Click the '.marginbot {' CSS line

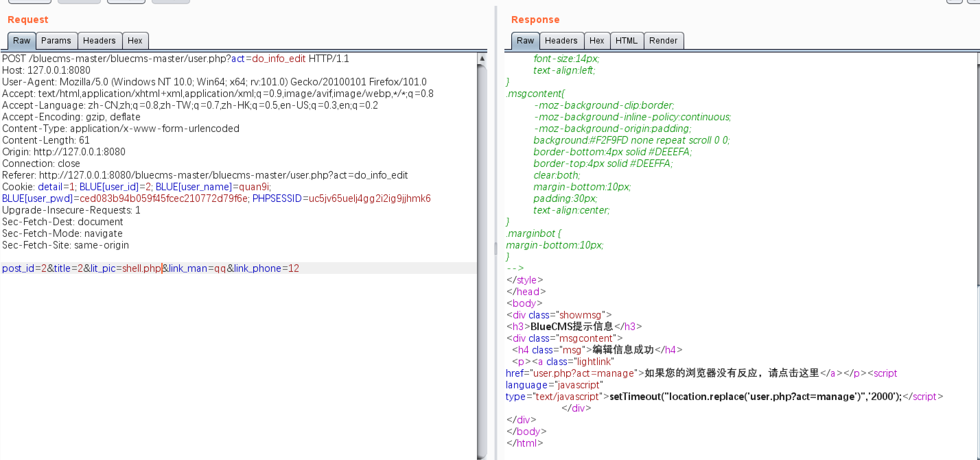(x=533, y=233)
